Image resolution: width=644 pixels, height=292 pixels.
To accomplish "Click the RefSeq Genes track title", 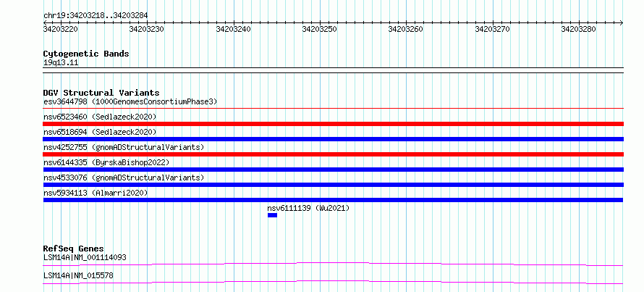I will coord(74,249).
